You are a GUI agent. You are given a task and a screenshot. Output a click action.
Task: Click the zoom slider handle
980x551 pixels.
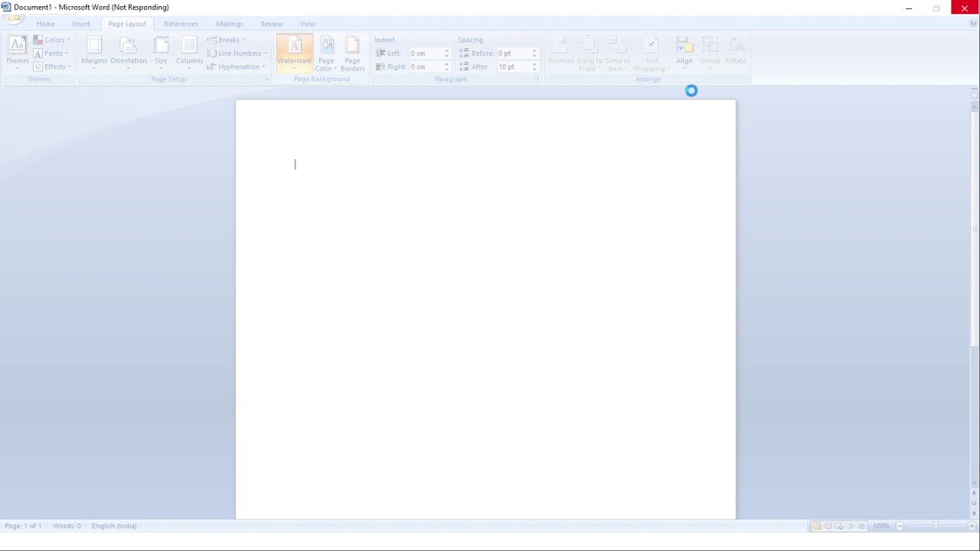pos(936,526)
